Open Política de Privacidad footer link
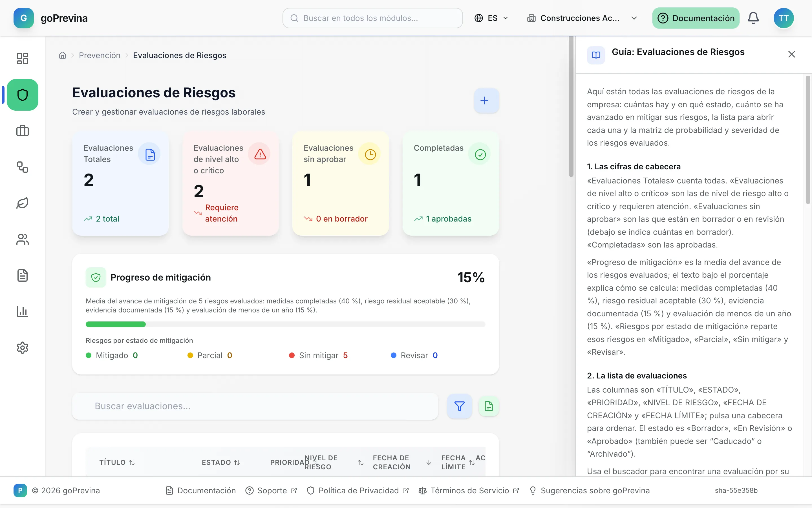The height and width of the screenshot is (508, 812). (358, 491)
